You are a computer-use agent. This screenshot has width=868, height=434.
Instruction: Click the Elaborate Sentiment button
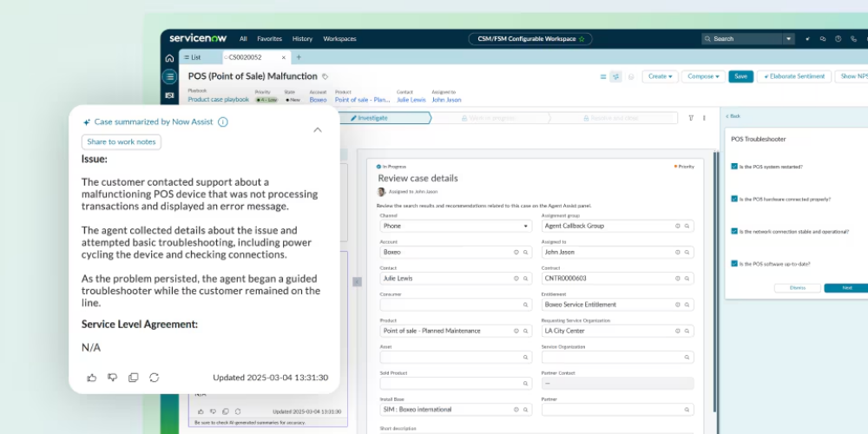pos(794,76)
